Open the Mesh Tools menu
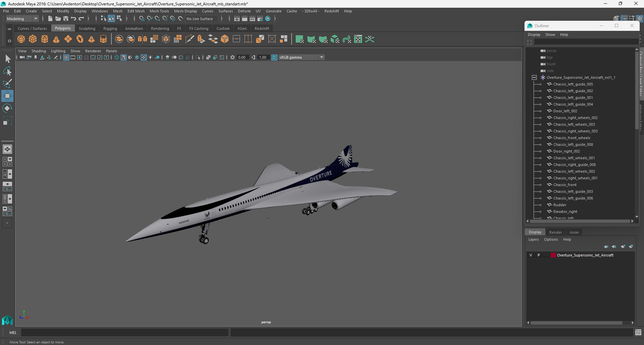Viewport: 644px width, 345px height. pyautogui.click(x=159, y=11)
